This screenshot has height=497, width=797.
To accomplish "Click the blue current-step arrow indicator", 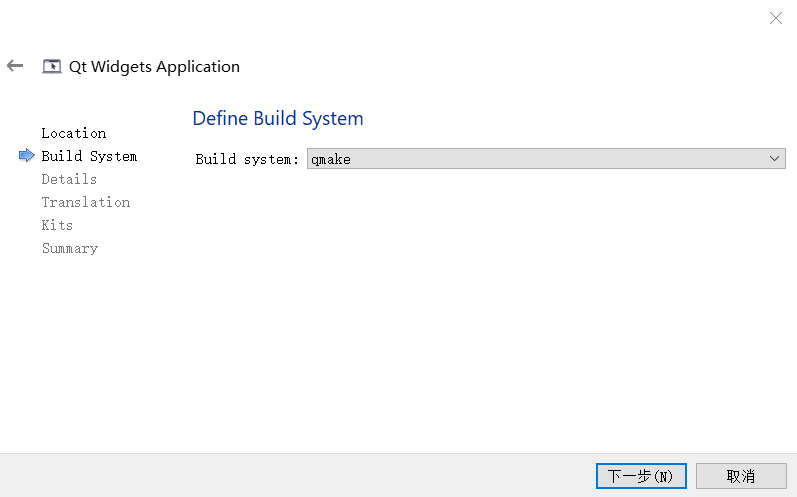I will (x=26, y=156).
